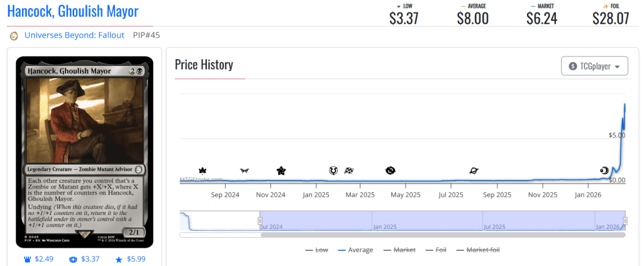The width and height of the screenshot is (644, 266).
Task: Enable the Foil series in legend
Action: 438,250
